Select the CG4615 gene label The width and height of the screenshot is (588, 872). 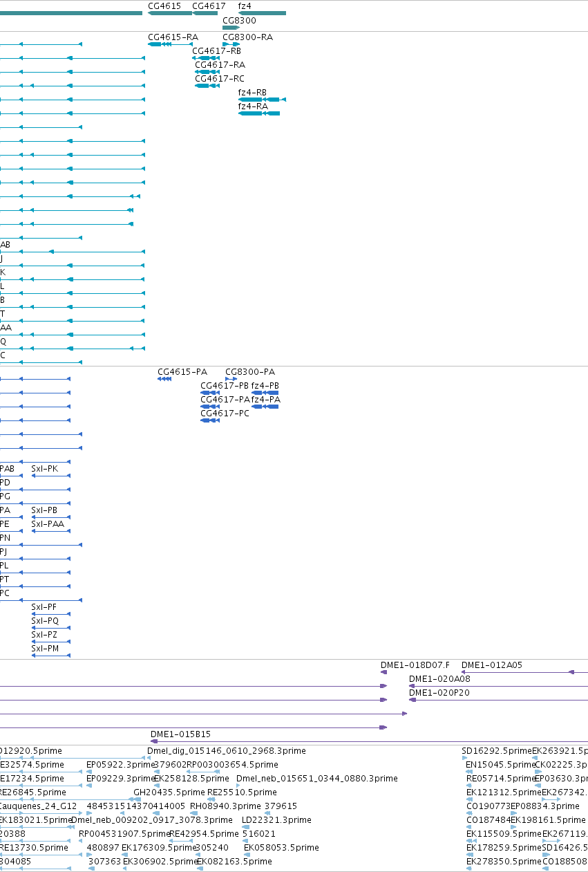pos(164,6)
